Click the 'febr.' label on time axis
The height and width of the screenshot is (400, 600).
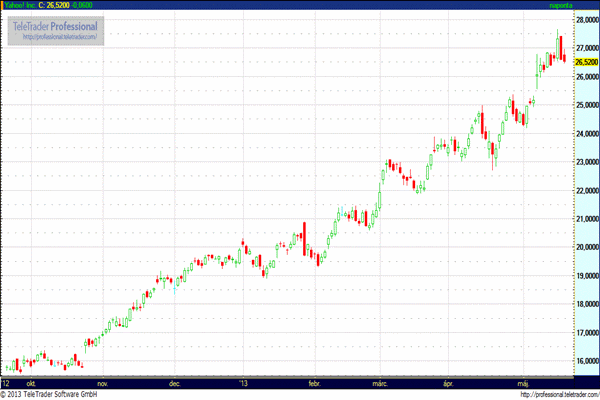(x=313, y=382)
